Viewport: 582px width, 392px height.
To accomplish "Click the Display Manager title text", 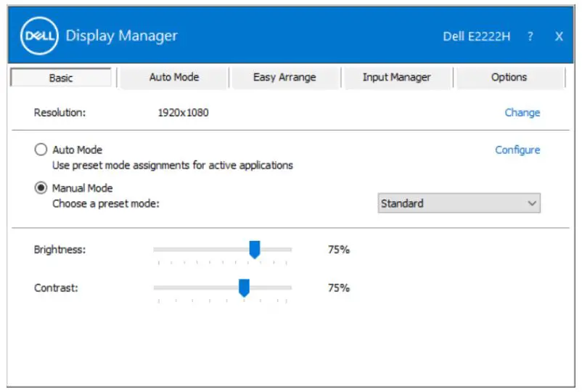I will pyautogui.click(x=121, y=36).
